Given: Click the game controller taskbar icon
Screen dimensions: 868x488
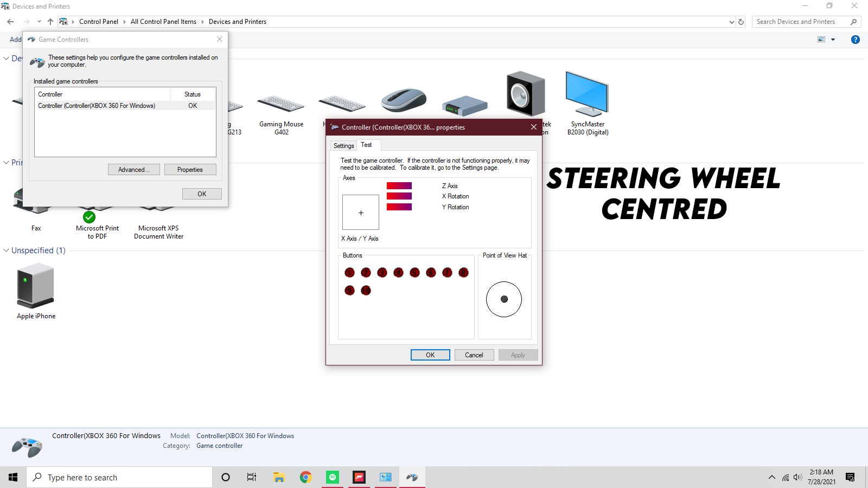Looking at the screenshot, I should tap(412, 477).
